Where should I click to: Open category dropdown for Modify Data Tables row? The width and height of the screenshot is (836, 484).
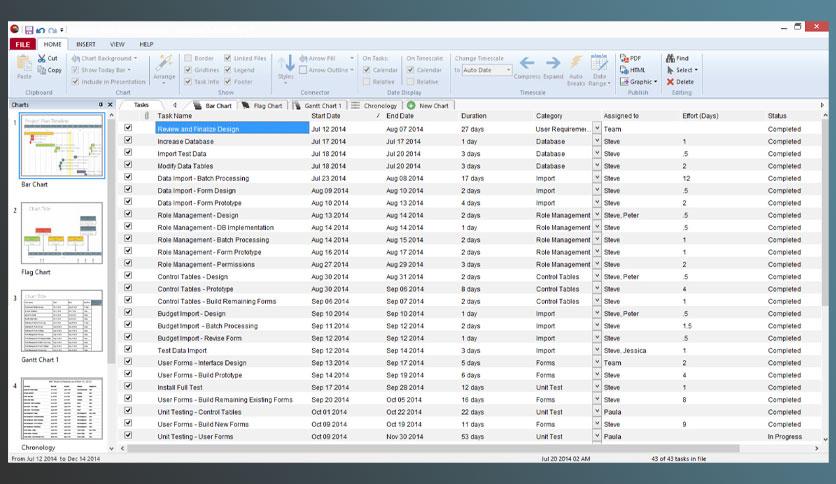click(x=597, y=165)
